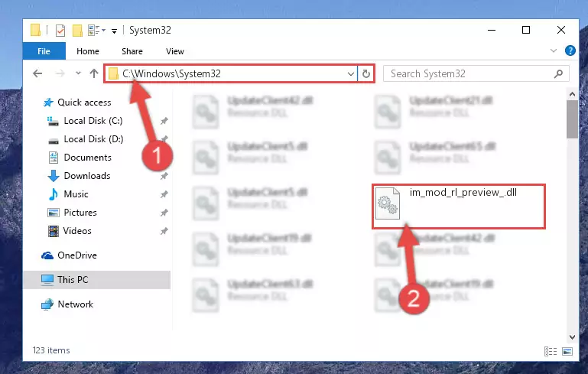Refresh the System32 folder
The height and width of the screenshot is (374, 588).
point(366,74)
